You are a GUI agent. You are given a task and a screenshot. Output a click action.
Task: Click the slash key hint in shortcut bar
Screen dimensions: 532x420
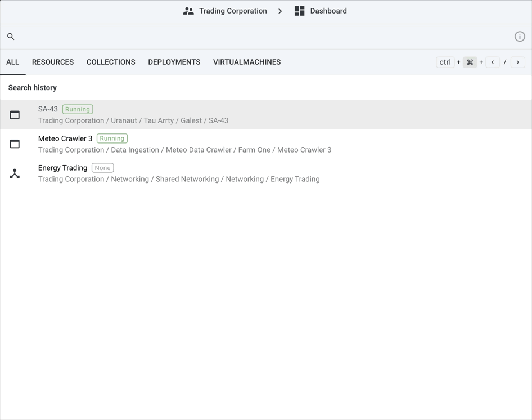[x=505, y=62]
